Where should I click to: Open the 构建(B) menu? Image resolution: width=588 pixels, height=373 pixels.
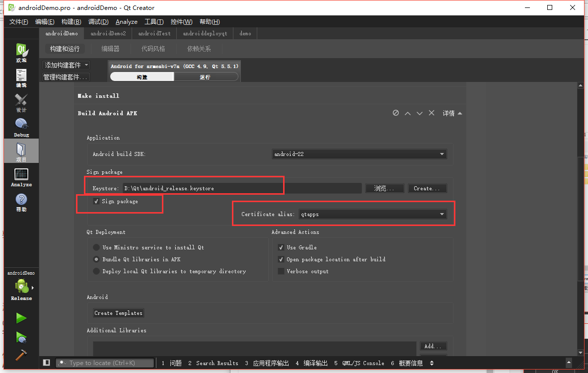[71, 22]
